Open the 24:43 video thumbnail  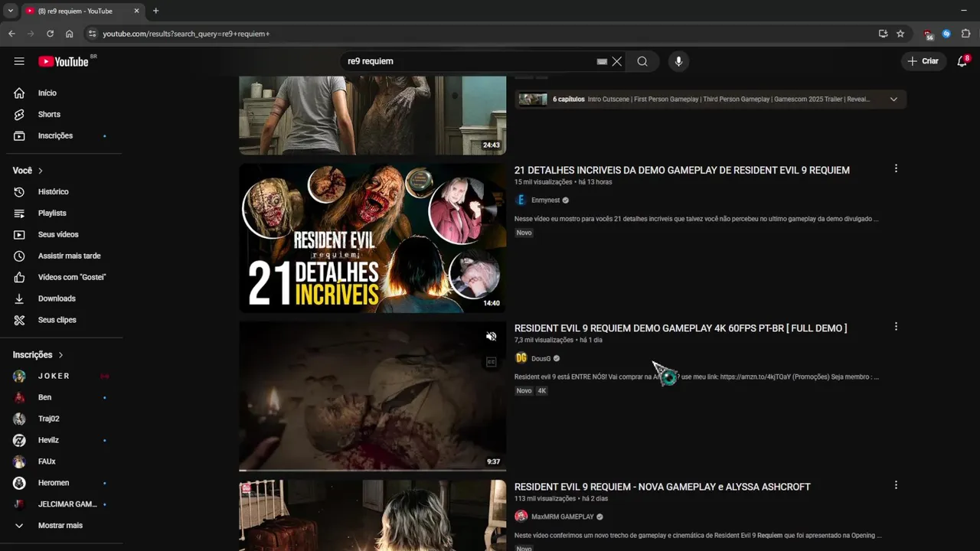[373, 115]
